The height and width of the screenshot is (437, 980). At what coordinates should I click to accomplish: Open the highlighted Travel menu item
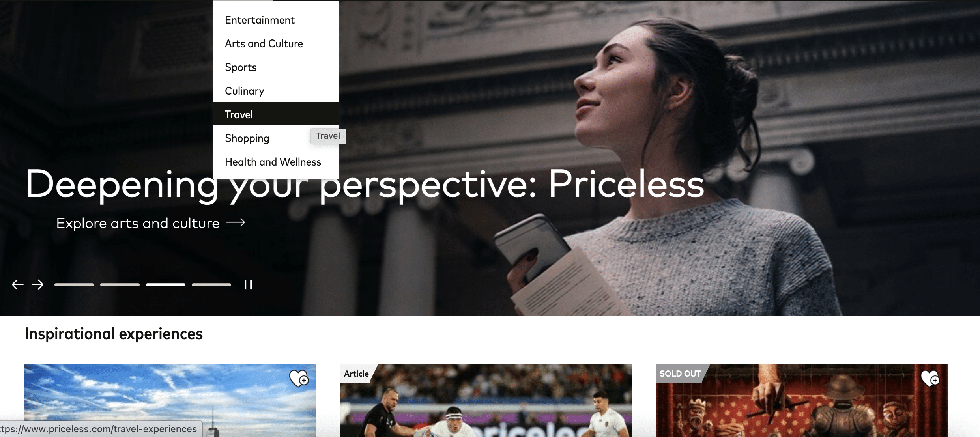(x=276, y=114)
